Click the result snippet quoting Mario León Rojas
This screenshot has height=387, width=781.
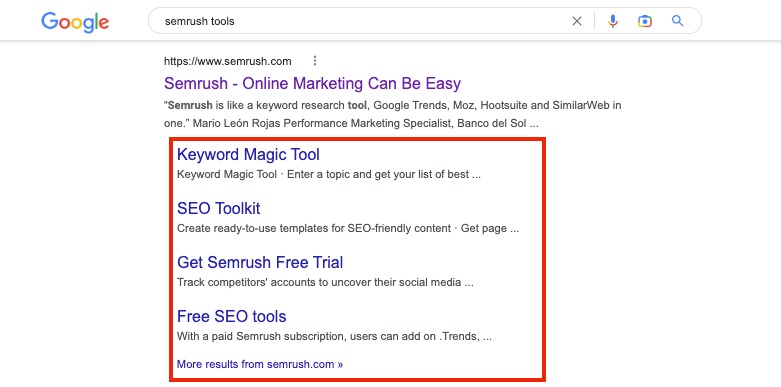392,115
